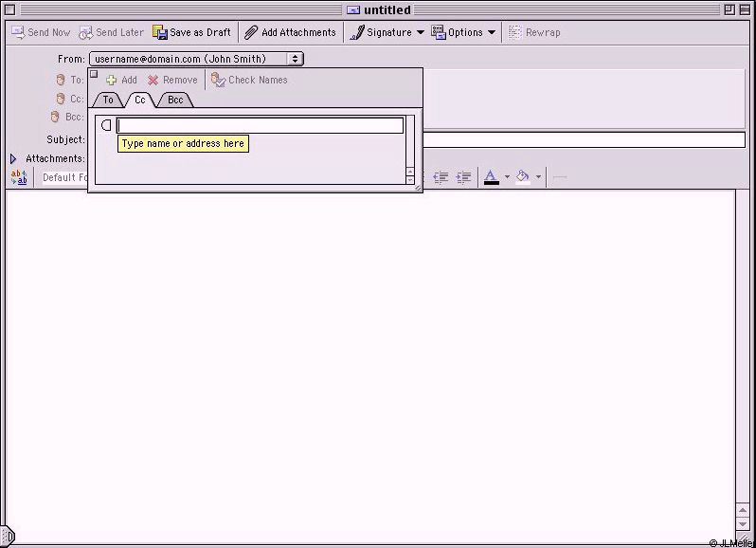Open Add Attachments with the paperclip
This screenshot has width=756, height=548.
coord(290,32)
